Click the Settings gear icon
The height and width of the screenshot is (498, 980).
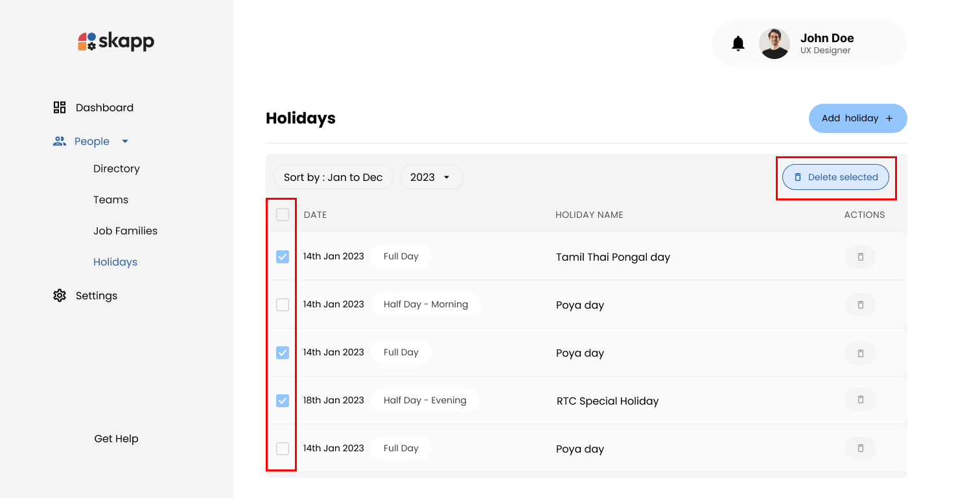tap(59, 295)
